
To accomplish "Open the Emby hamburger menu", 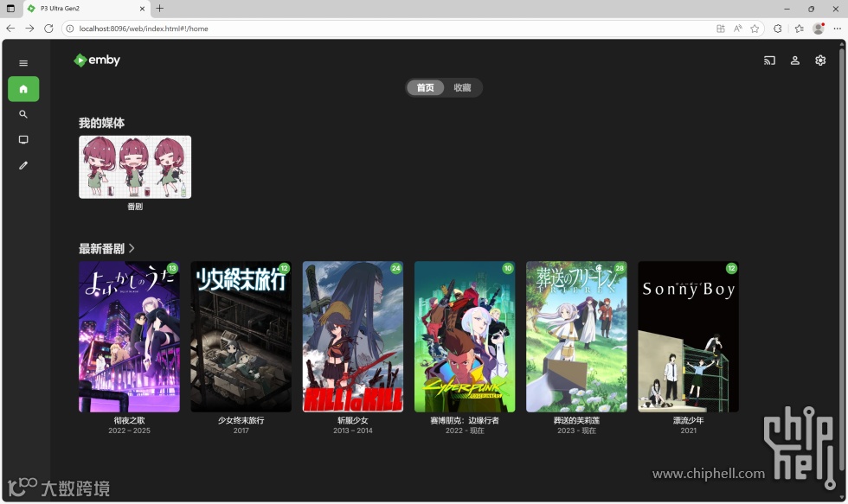I will pos(23,63).
